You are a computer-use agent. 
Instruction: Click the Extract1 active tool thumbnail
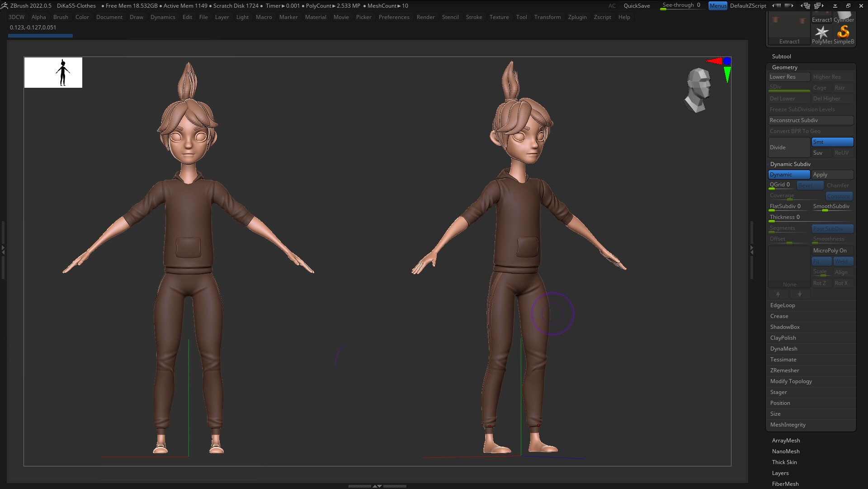[789, 27]
